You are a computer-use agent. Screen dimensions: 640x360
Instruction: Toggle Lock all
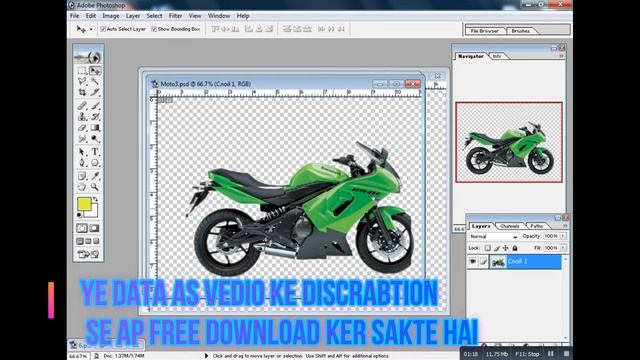coord(515,248)
